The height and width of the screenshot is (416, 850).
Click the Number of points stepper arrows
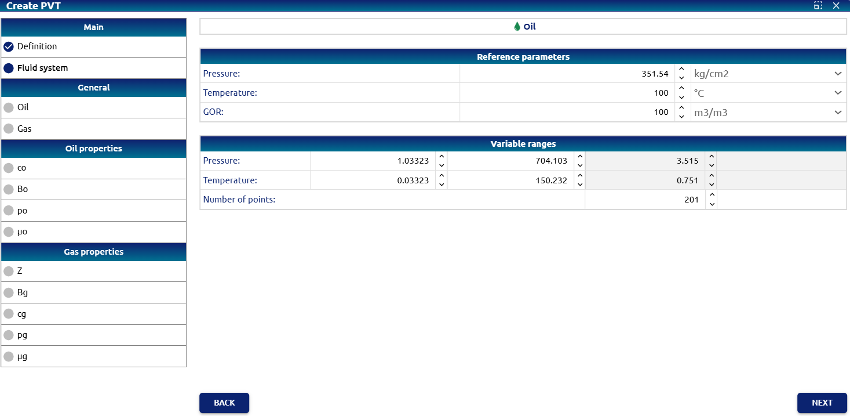coord(711,200)
